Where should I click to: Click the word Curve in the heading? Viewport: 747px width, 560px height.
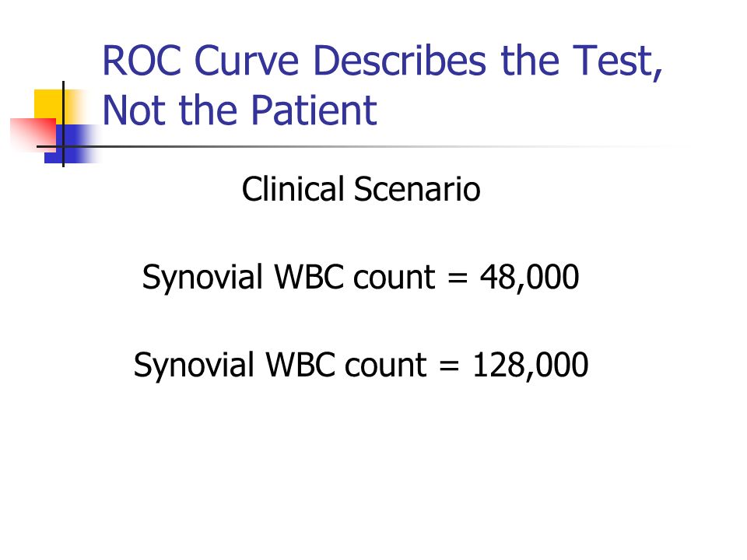click(247, 61)
